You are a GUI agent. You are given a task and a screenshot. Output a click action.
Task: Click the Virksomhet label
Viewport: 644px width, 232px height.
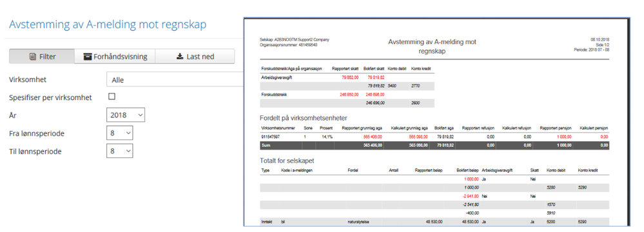coord(28,80)
